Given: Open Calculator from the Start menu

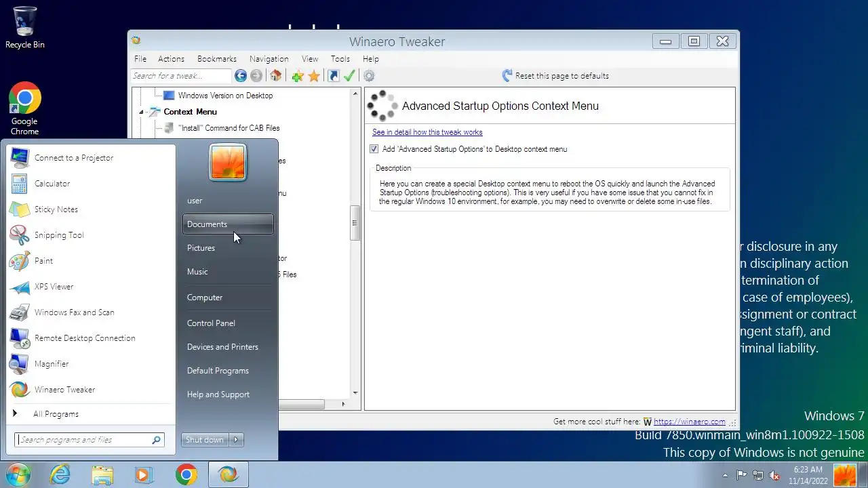Looking at the screenshot, I should pyautogui.click(x=92, y=184).
